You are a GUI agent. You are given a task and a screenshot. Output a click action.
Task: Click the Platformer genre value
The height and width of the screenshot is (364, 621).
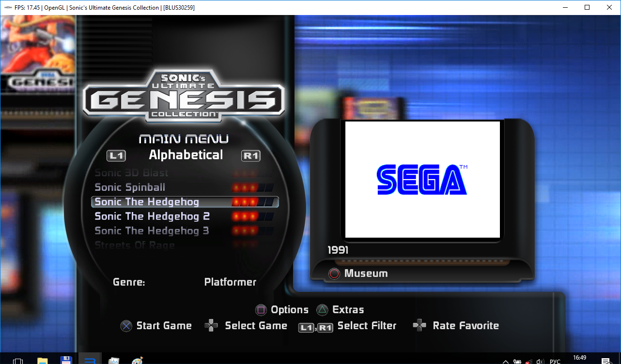(x=230, y=282)
